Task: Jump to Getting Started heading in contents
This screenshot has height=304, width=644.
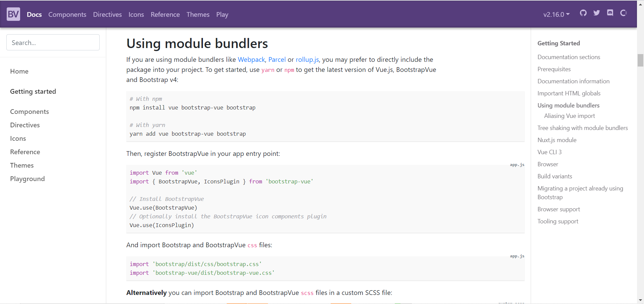Action: [x=558, y=43]
